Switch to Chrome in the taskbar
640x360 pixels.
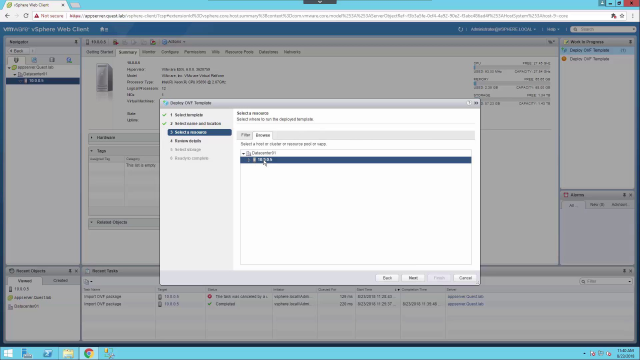point(89,353)
